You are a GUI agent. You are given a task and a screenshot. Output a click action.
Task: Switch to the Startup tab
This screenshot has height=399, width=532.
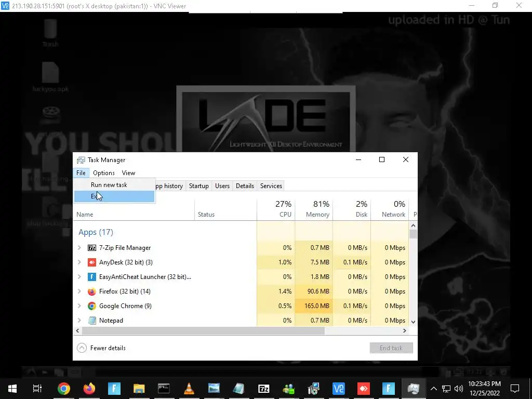[x=199, y=186]
